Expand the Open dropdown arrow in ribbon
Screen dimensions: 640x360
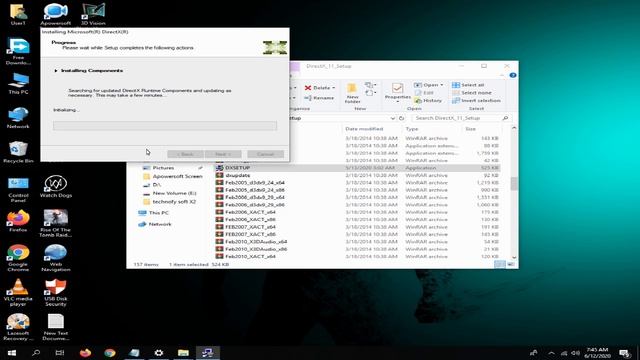[x=442, y=85]
